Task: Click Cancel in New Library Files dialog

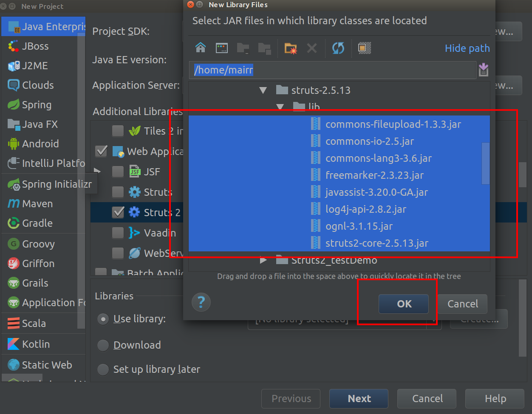Action: (x=462, y=304)
